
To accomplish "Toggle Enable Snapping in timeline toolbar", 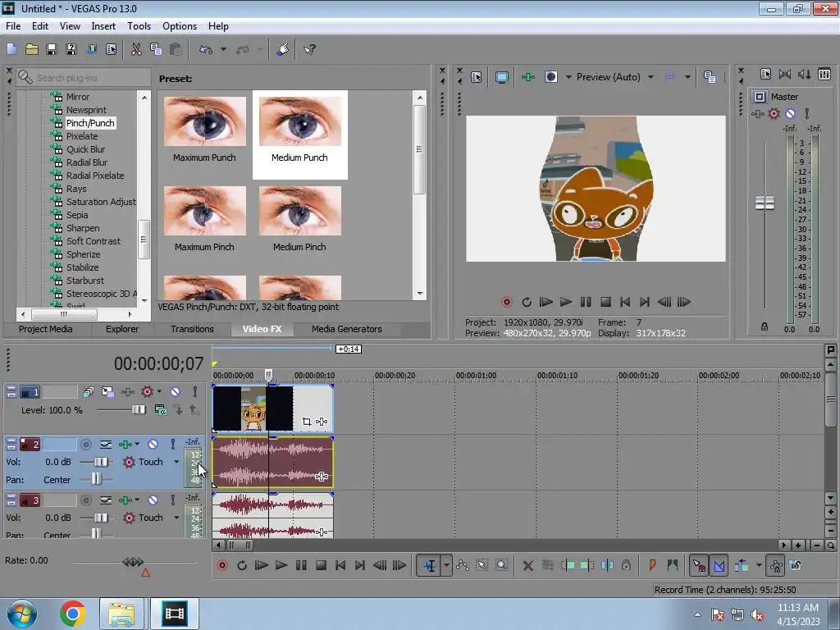I will pos(699,566).
